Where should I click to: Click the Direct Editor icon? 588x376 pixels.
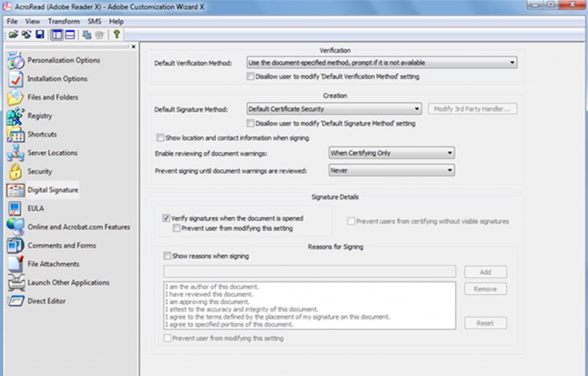(16, 301)
